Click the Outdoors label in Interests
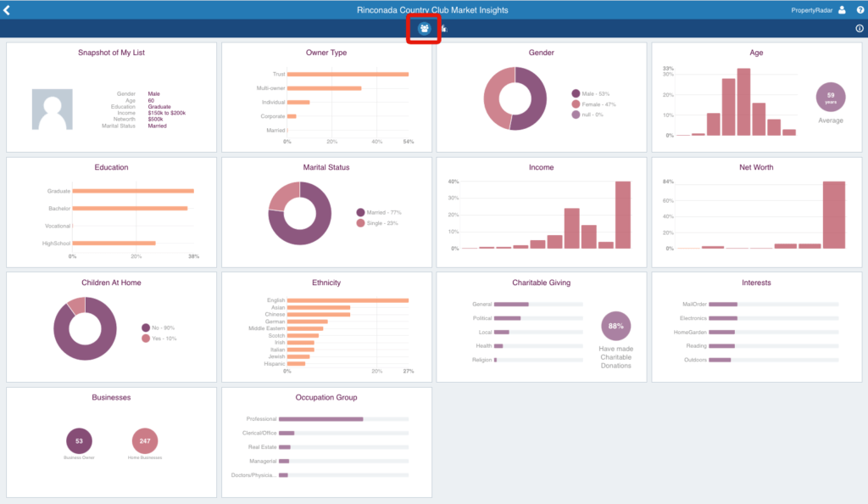 [695, 360]
